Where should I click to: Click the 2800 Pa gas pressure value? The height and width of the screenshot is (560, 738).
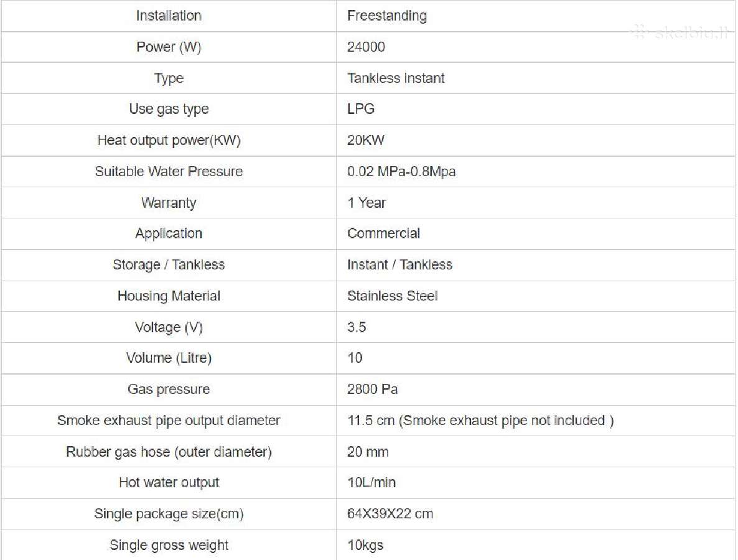pyautogui.click(x=372, y=389)
